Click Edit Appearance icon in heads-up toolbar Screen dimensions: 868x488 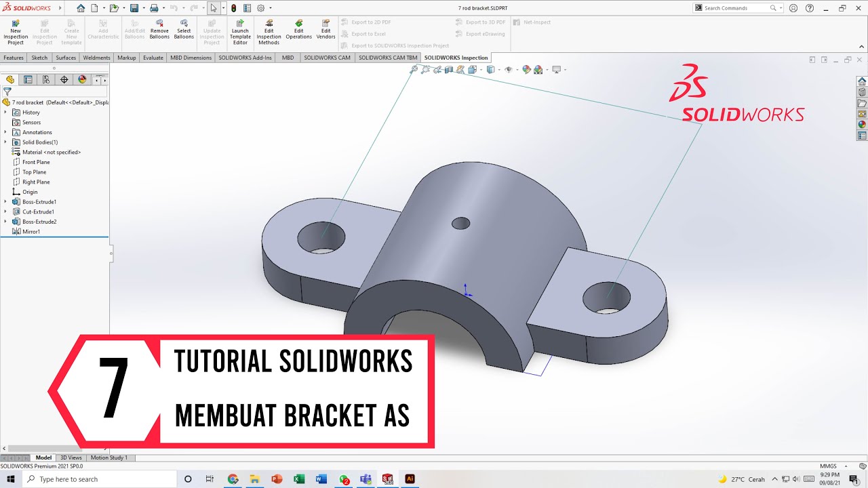click(526, 69)
